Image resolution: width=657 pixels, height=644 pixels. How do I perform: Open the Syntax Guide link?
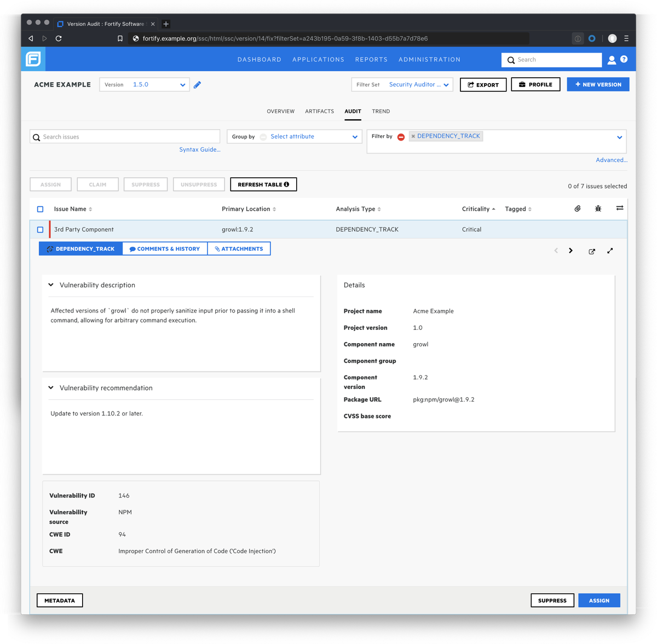tap(200, 149)
